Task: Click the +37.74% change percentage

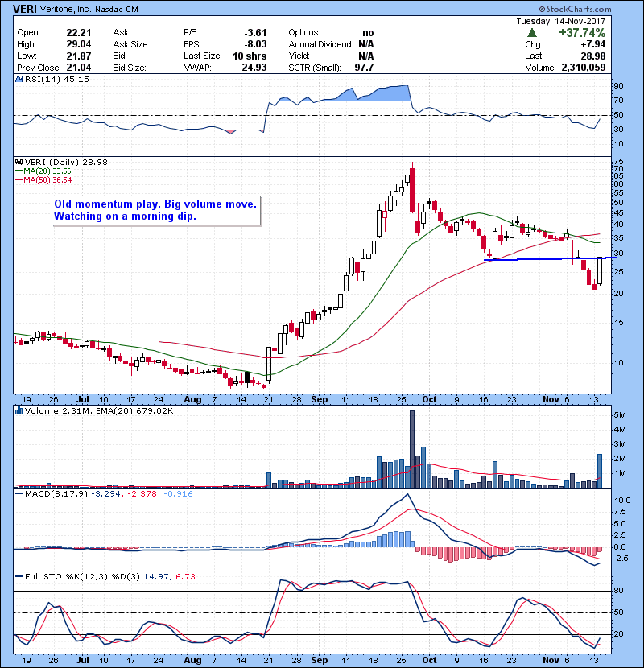Action: [x=582, y=33]
